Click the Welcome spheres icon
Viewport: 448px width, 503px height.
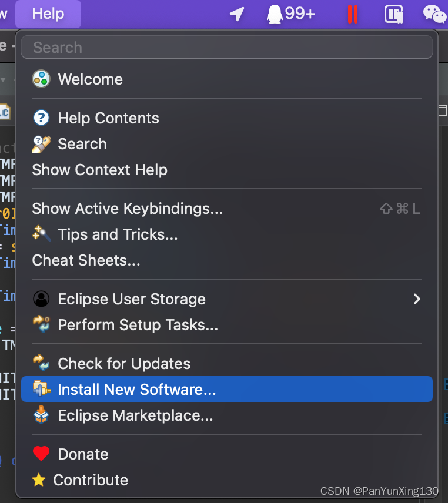click(41, 79)
